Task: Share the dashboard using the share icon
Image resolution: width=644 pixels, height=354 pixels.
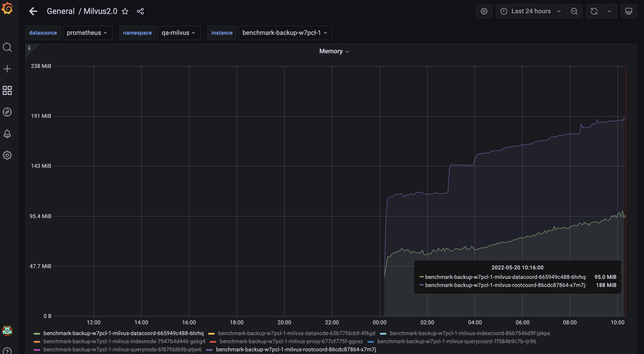Action: tap(140, 11)
